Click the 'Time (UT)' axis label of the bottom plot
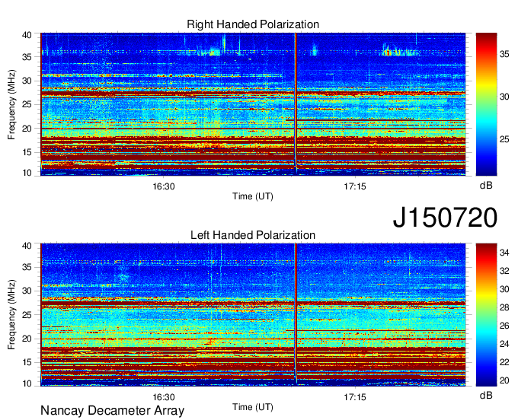This screenshot has width=518, height=420. tap(253, 407)
